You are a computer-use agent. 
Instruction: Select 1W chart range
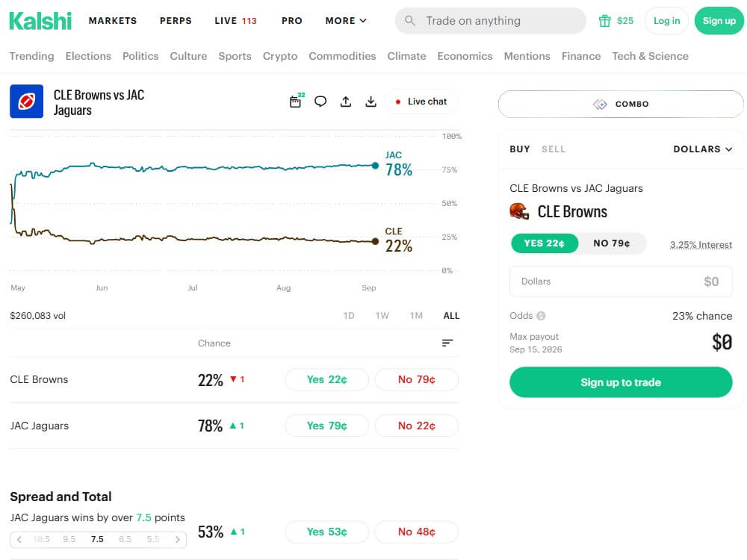pos(382,316)
